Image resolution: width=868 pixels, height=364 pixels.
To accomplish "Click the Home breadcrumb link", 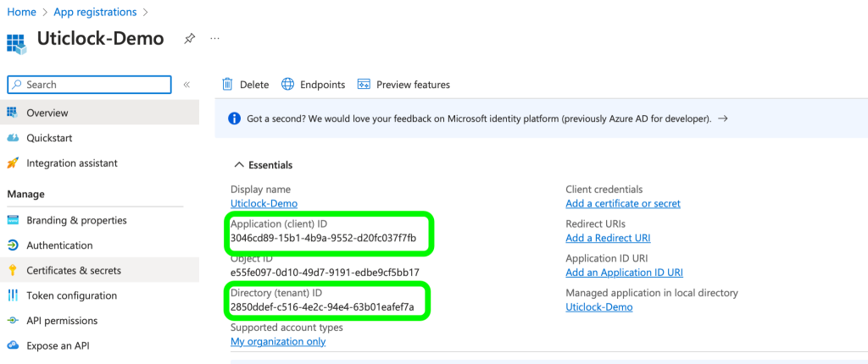I will [x=21, y=12].
